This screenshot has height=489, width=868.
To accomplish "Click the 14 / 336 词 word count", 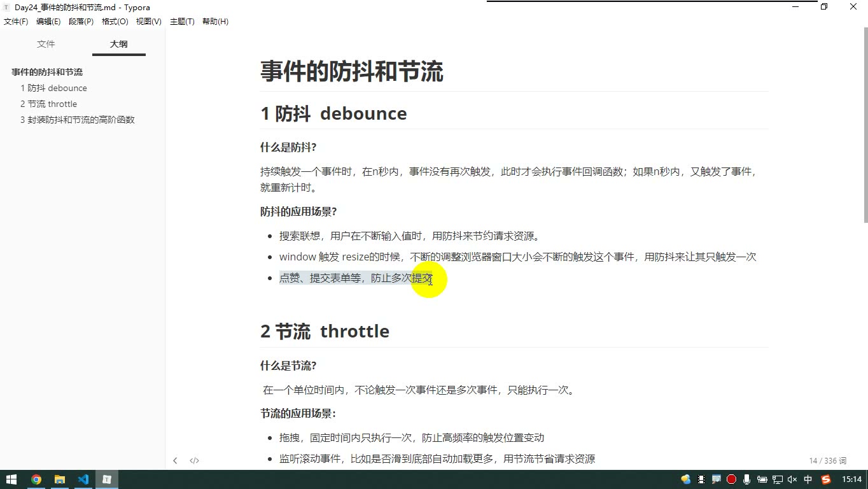I will [x=828, y=460].
